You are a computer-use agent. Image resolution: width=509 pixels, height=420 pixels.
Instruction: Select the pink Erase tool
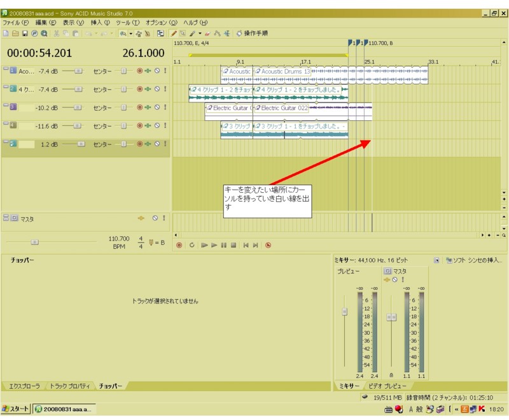207,34
